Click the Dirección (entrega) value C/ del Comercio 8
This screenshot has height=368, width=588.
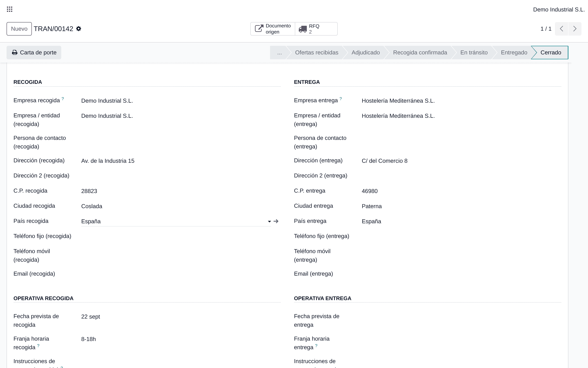tap(384, 161)
